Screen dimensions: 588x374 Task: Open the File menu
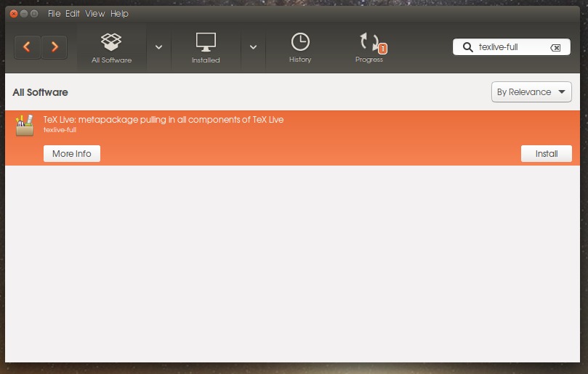55,14
